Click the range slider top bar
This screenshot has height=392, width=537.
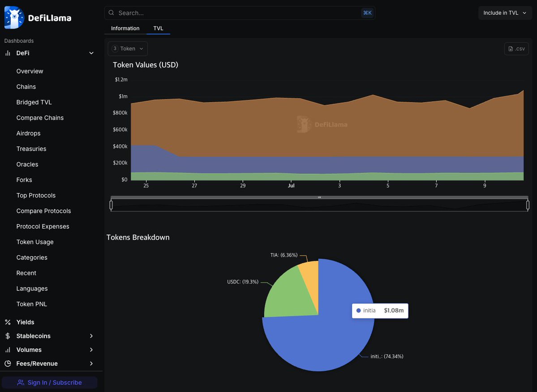tap(319, 198)
